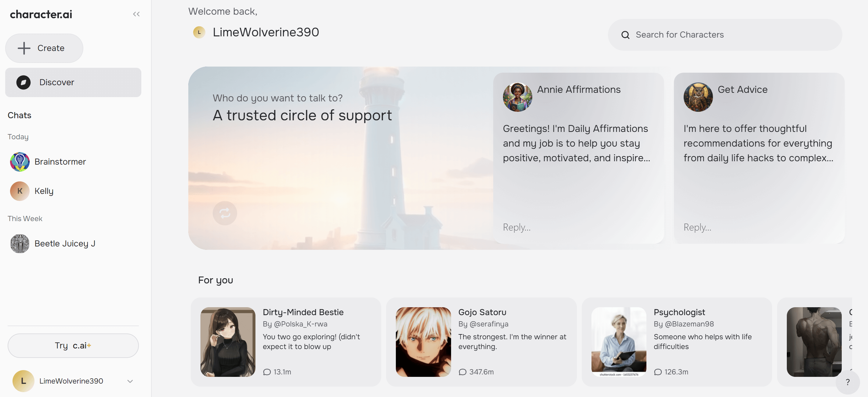Open the Dirty-Minded Bestie character thumbnail
This screenshot has height=397, width=868.
(228, 342)
